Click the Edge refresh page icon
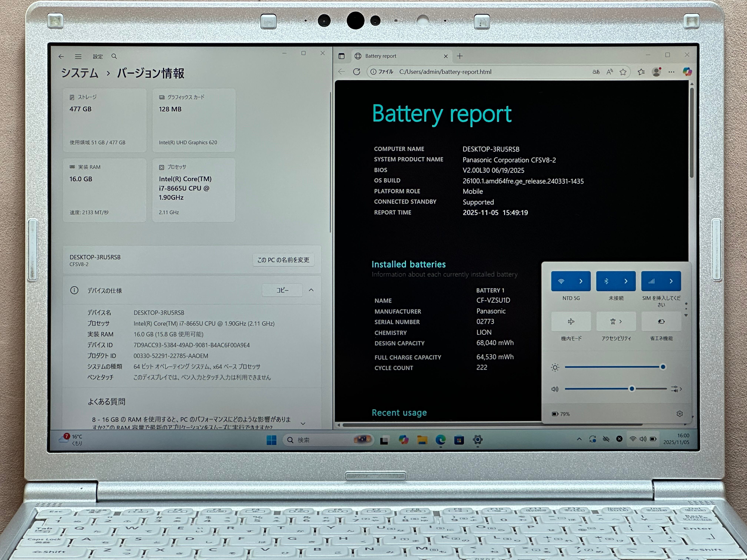 (x=356, y=72)
